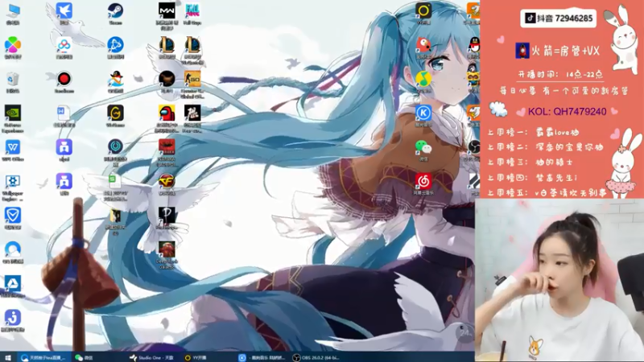
Task: Open League of Legends icon below Fall Guys
Action: [x=192, y=50]
